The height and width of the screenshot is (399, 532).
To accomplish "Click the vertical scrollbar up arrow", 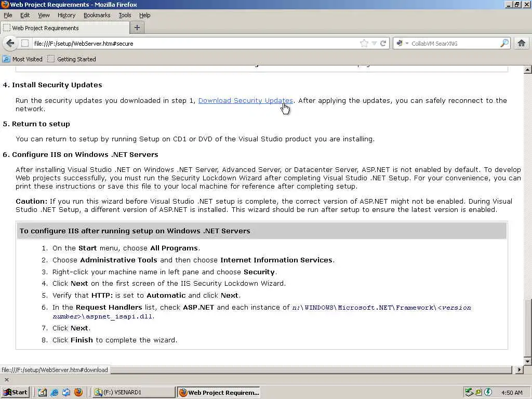I will [528, 70].
